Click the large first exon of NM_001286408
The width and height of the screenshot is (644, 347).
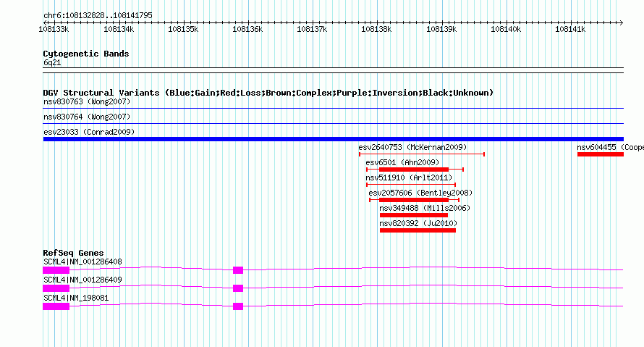[x=56, y=270]
